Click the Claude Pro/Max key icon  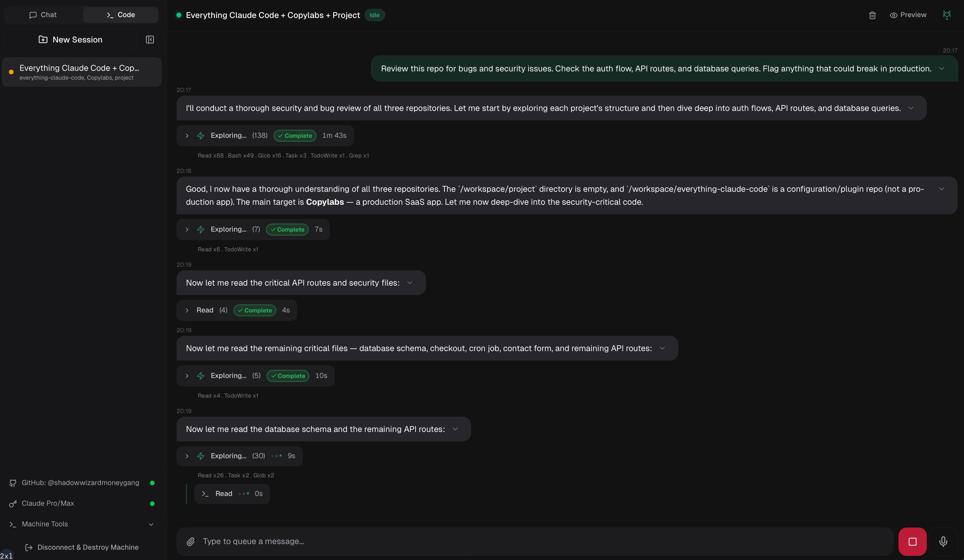pos(13,504)
